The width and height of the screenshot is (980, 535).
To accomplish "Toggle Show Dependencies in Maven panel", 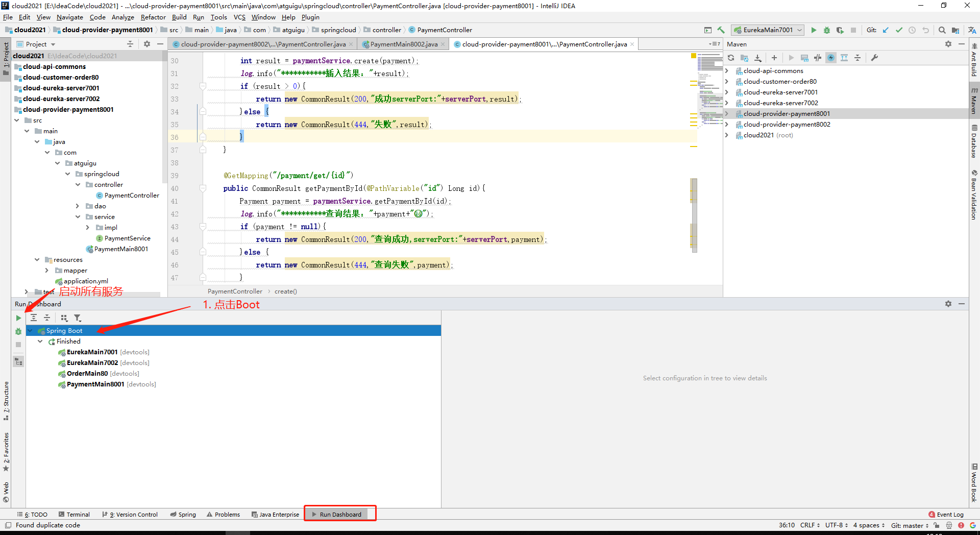I will point(844,58).
